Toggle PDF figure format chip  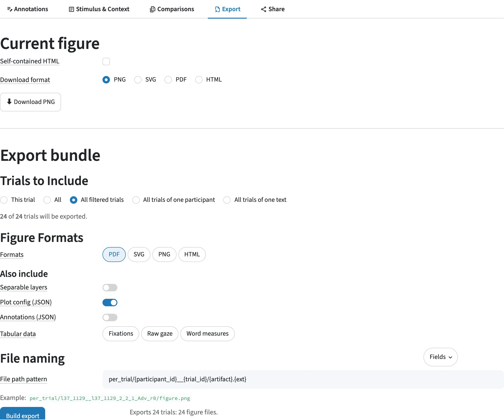pos(114,255)
